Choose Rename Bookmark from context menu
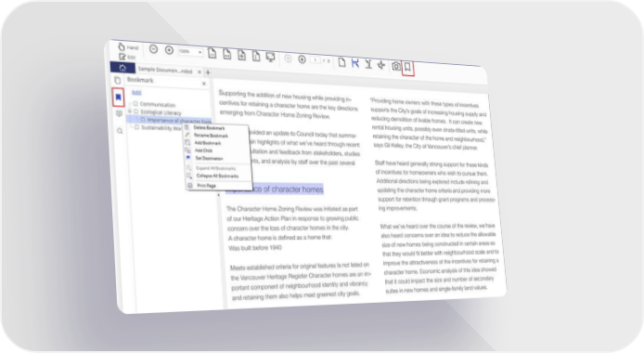Viewport: 644px width, 353px height. (x=211, y=136)
